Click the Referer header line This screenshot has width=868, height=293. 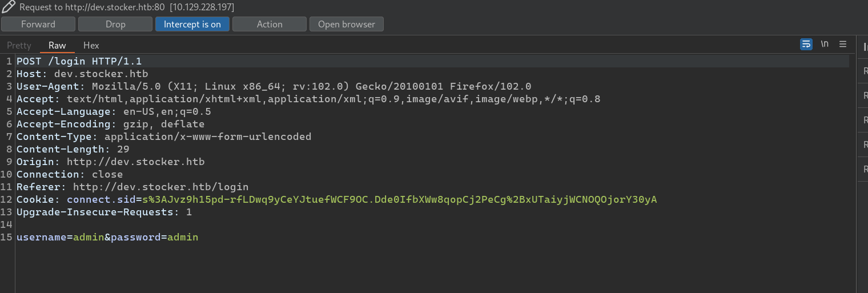pyautogui.click(x=132, y=187)
